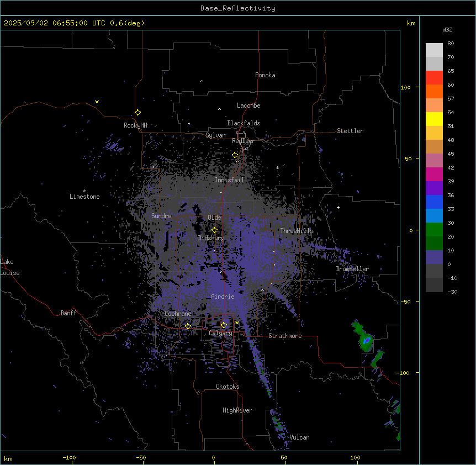Click the Vulcan label
The image size is (476, 465).
coord(299,437)
